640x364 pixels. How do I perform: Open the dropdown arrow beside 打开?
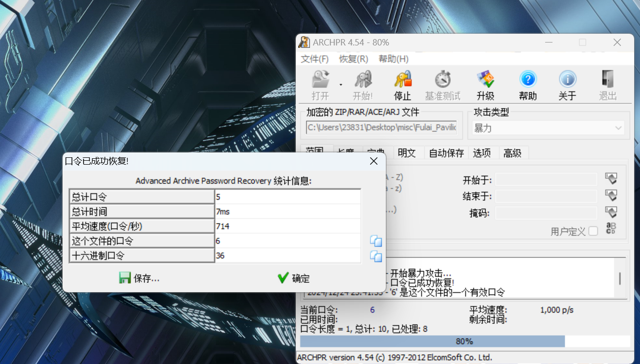(341, 85)
